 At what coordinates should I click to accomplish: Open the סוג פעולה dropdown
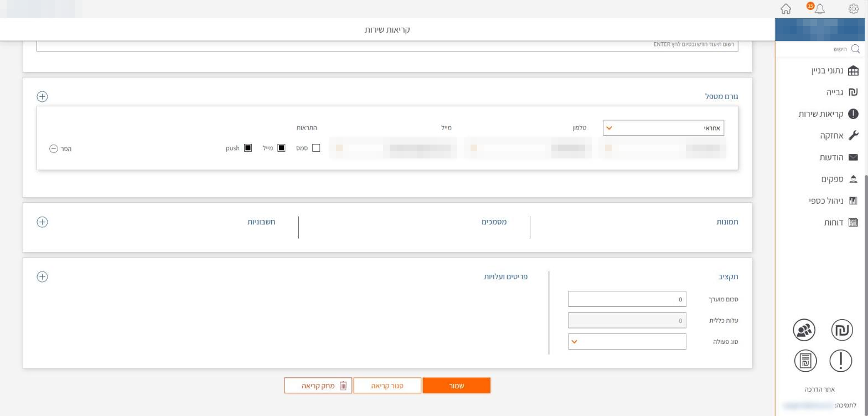[627, 342]
